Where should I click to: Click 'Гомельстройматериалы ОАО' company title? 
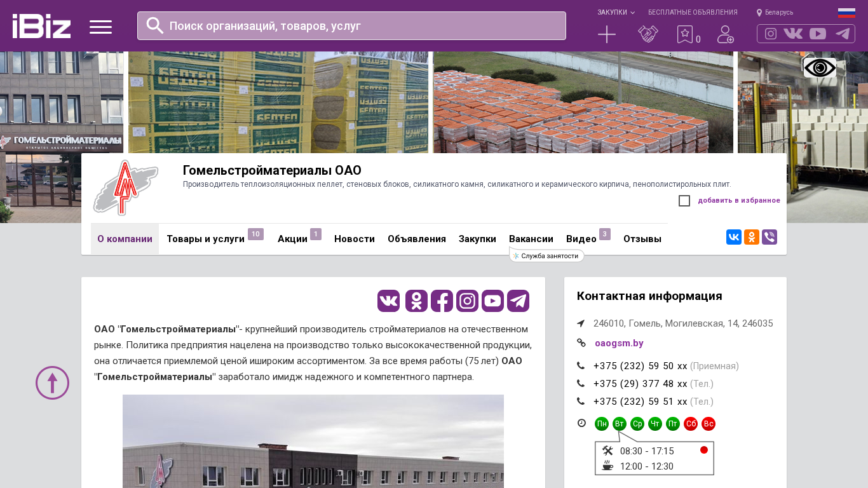(272, 170)
